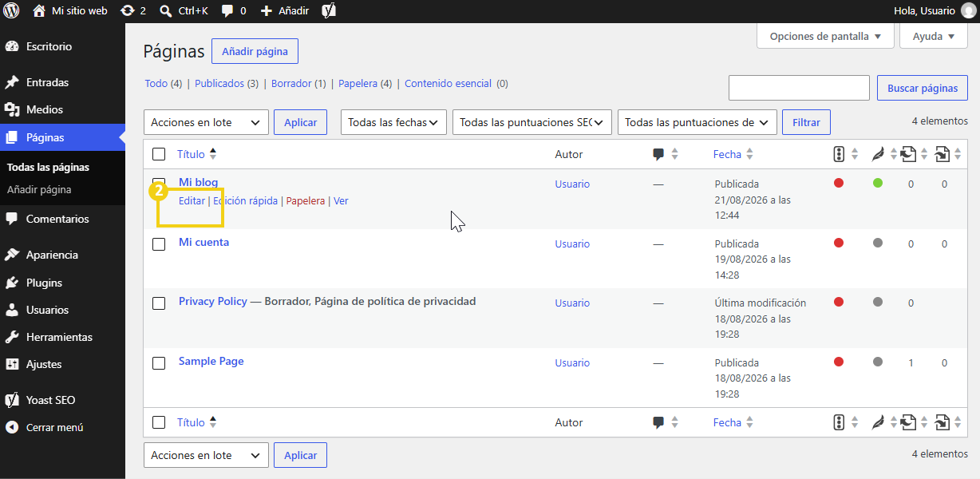Click the Usuarios person icon

coord(12,310)
